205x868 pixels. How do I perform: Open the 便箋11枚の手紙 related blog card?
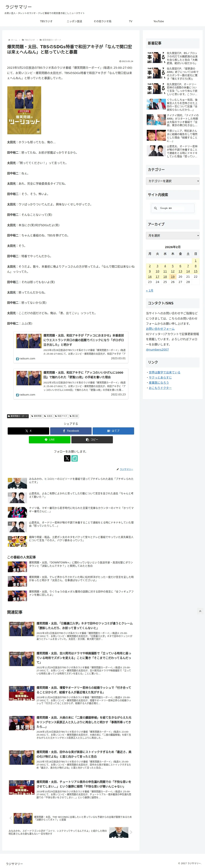(71, 384)
